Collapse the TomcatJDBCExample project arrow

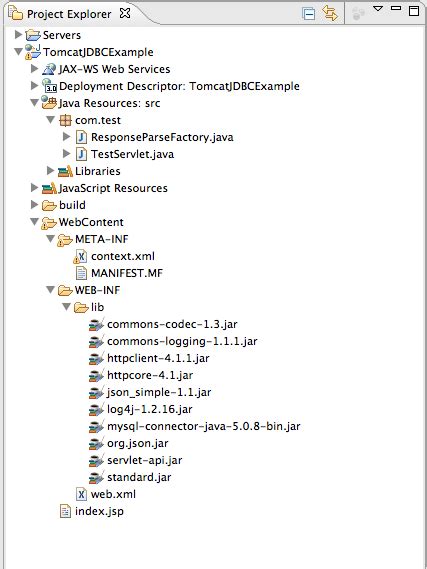click(18, 52)
